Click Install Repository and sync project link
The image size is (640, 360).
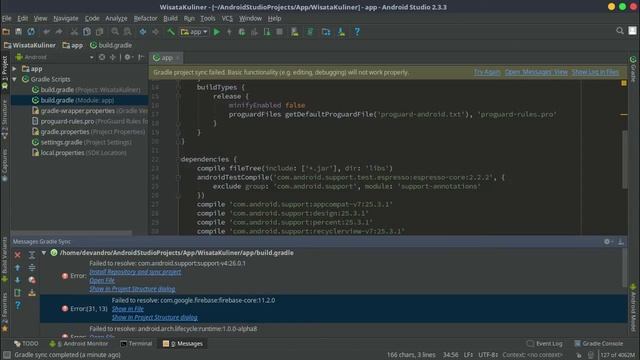[x=135, y=272]
